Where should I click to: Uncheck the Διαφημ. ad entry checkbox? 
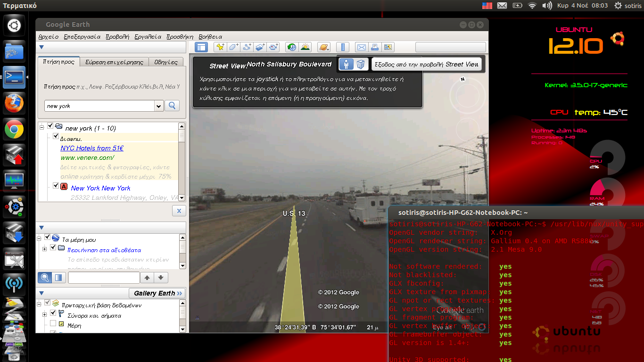pos(56,136)
